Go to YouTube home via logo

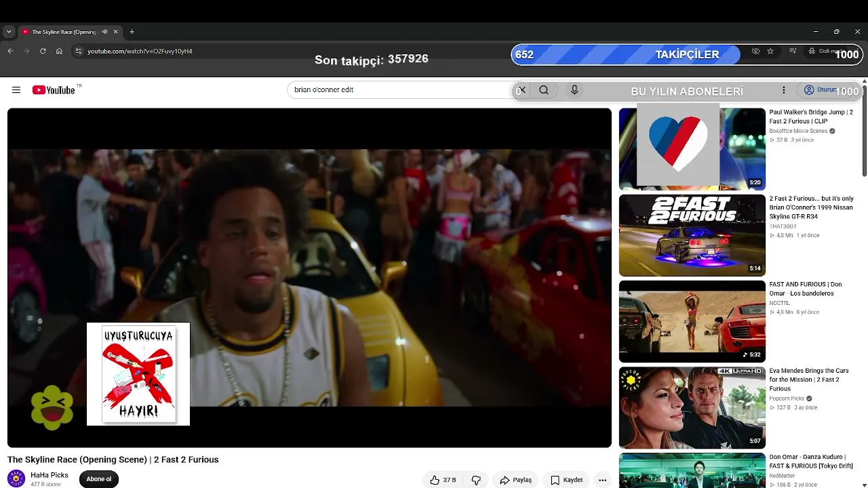pyautogui.click(x=54, y=90)
